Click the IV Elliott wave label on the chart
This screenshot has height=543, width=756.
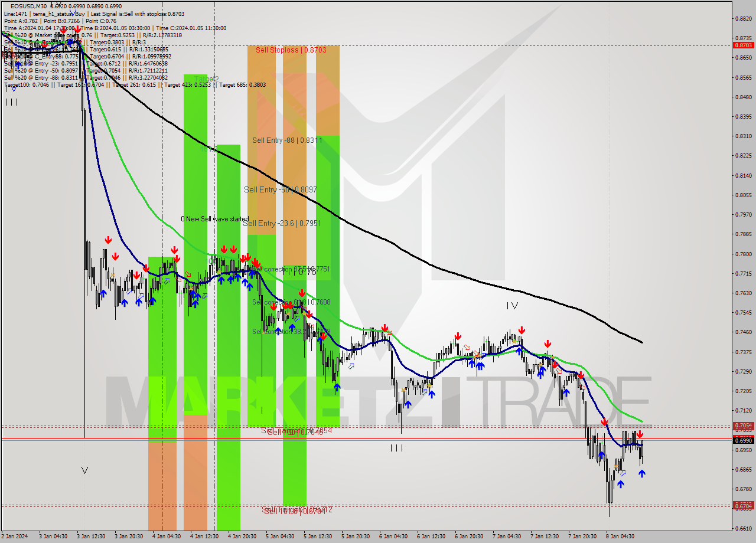511,306
